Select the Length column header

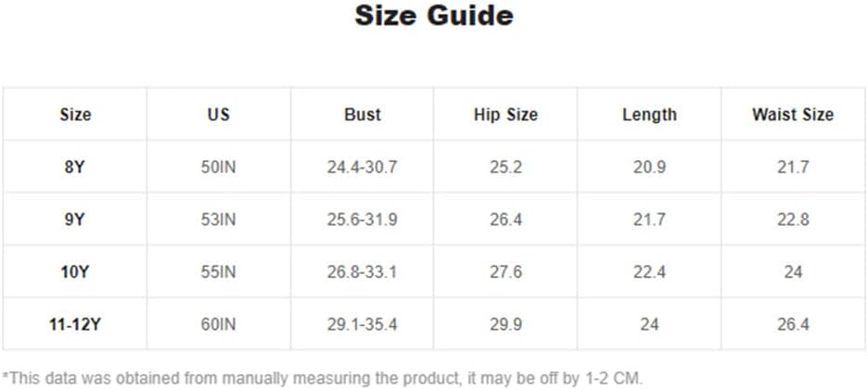pos(649,114)
